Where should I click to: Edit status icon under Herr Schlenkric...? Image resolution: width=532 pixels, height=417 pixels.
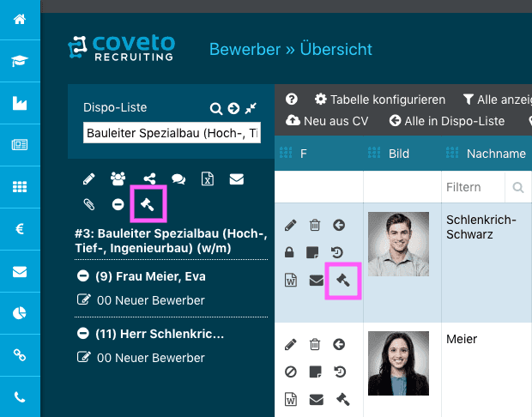(84, 357)
